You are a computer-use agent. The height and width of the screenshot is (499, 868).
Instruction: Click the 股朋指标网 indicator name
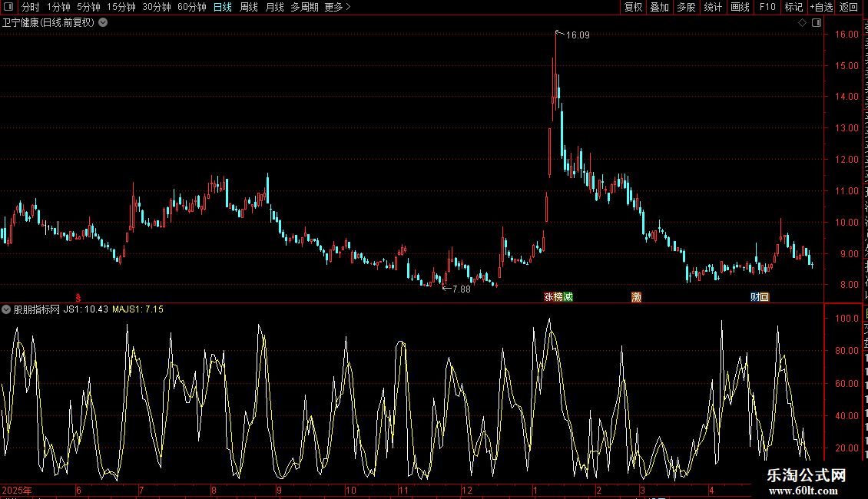coord(37,309)
